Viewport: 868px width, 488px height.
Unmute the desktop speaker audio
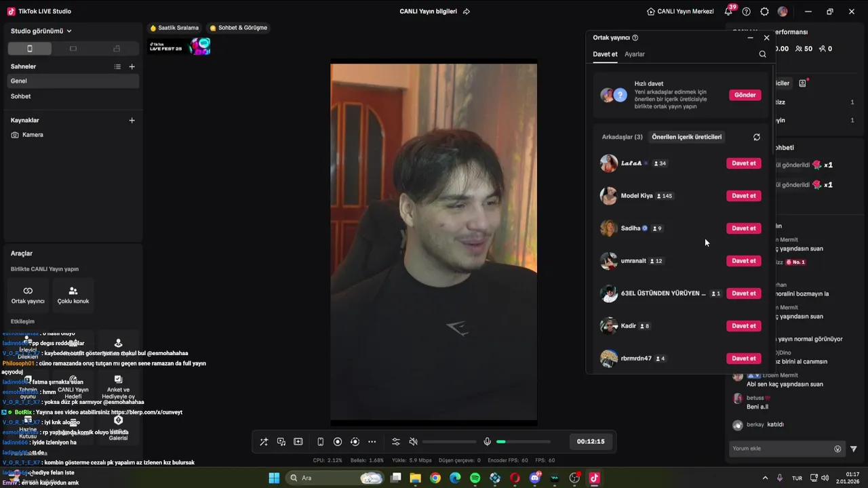coord(413,442)
